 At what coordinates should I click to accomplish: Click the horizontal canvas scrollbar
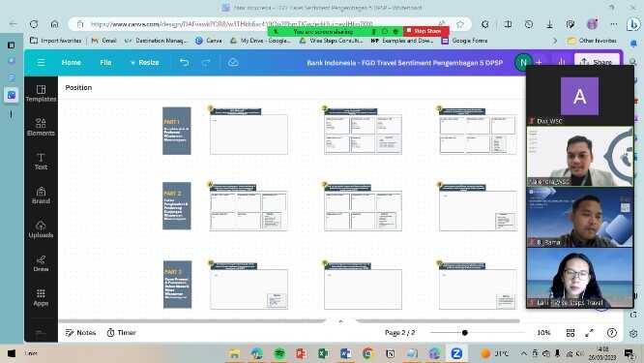(x=289, y=320)
